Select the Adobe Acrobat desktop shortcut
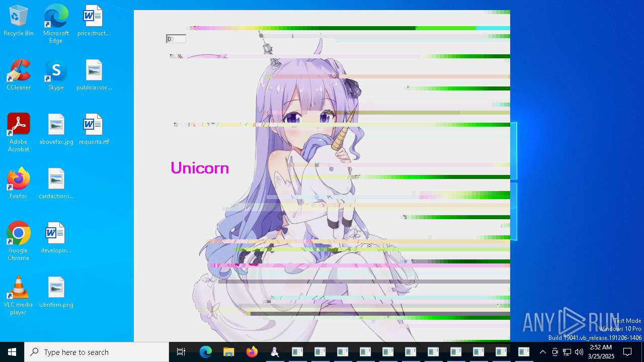Image resolution: width=644 pixels, height=362 pixels. pyautogui.click(x=19, y=133)
